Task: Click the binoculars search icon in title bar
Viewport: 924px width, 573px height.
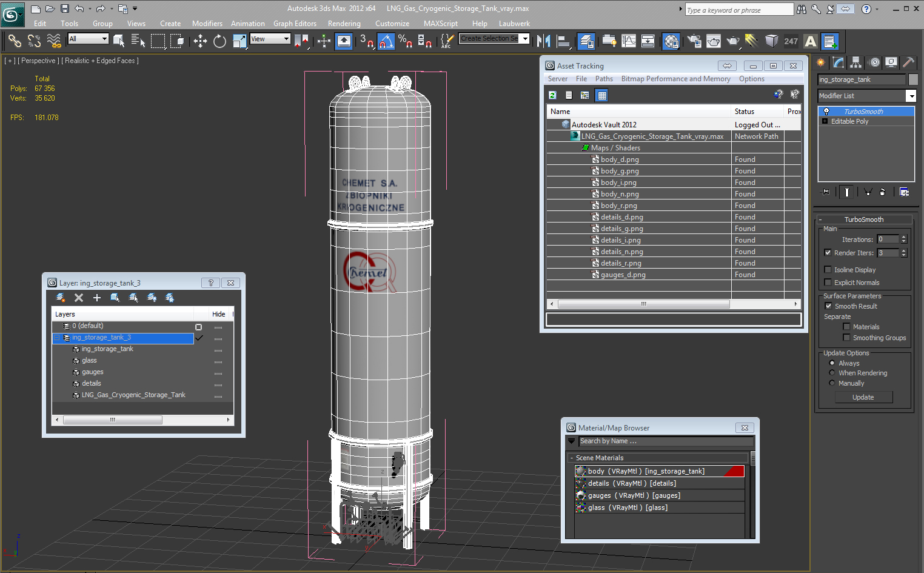Action: pyautogui.click(x=802, y=10)
